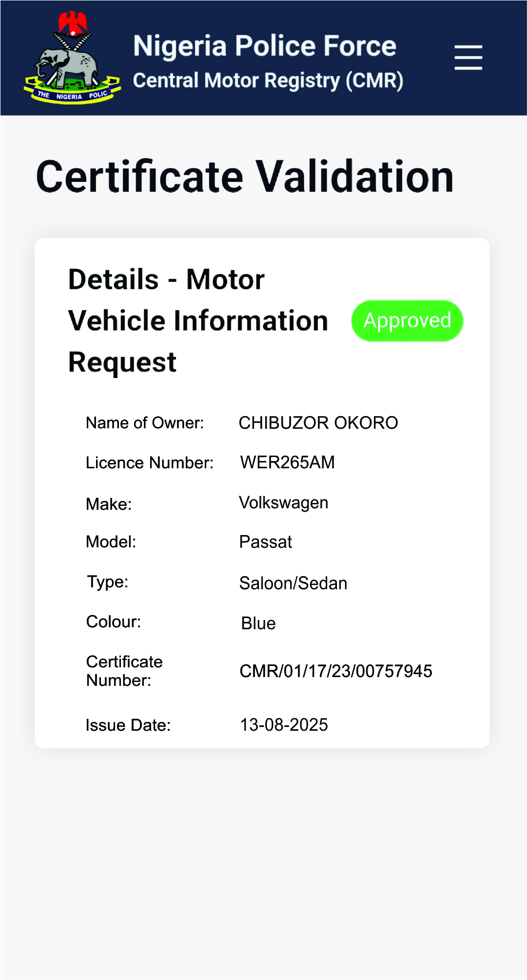Click the Issue Date label

coord(128,725)
